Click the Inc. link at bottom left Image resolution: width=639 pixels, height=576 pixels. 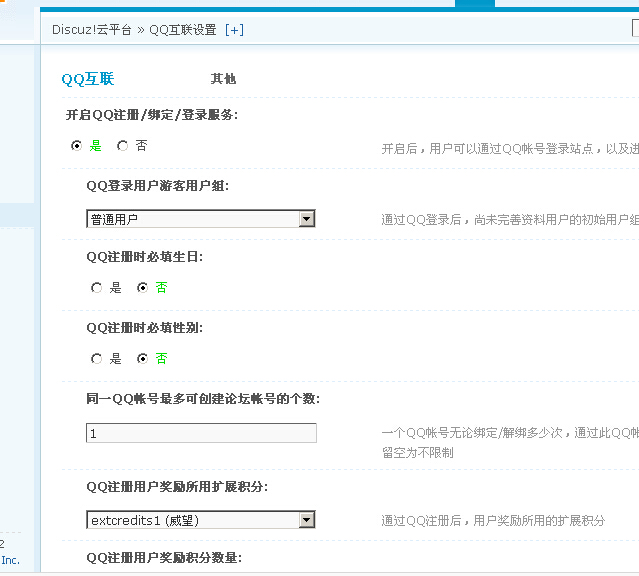click(x=11, y=561)
